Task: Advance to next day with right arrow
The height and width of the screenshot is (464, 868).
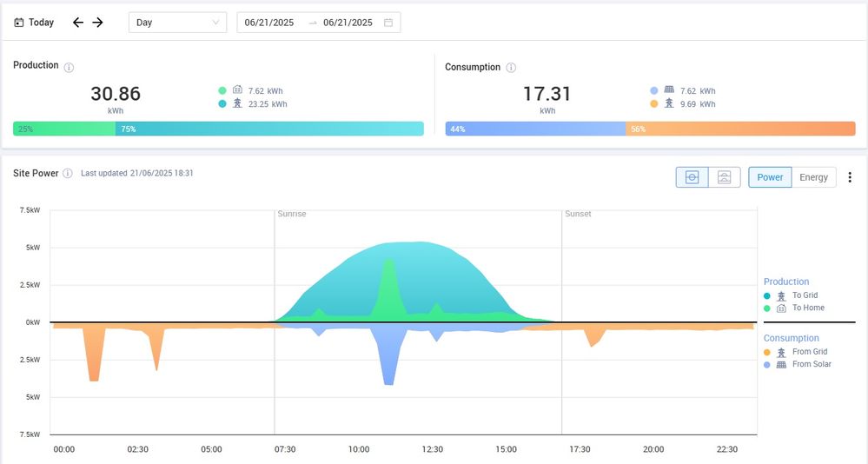Action: coord(98,23)
